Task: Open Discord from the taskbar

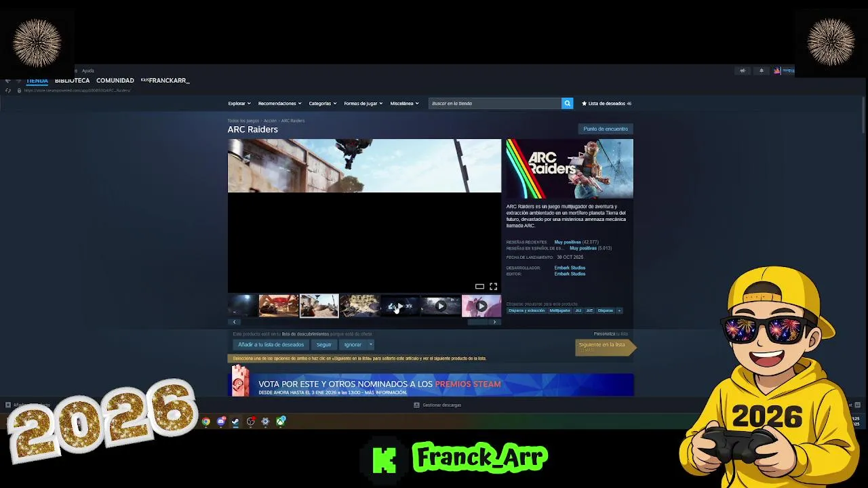Action: click(220, 422)
